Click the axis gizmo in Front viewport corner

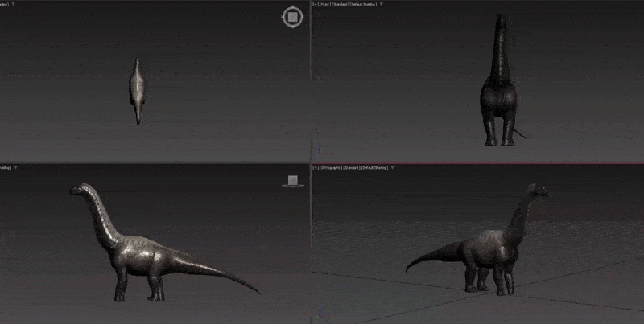pyautogui.click(x=318, y=150)
